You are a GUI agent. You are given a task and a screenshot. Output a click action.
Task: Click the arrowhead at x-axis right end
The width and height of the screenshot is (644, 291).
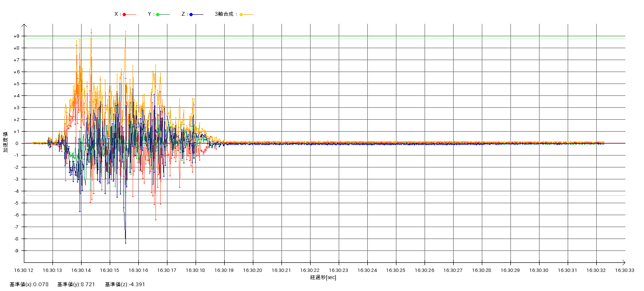[625, 262]
